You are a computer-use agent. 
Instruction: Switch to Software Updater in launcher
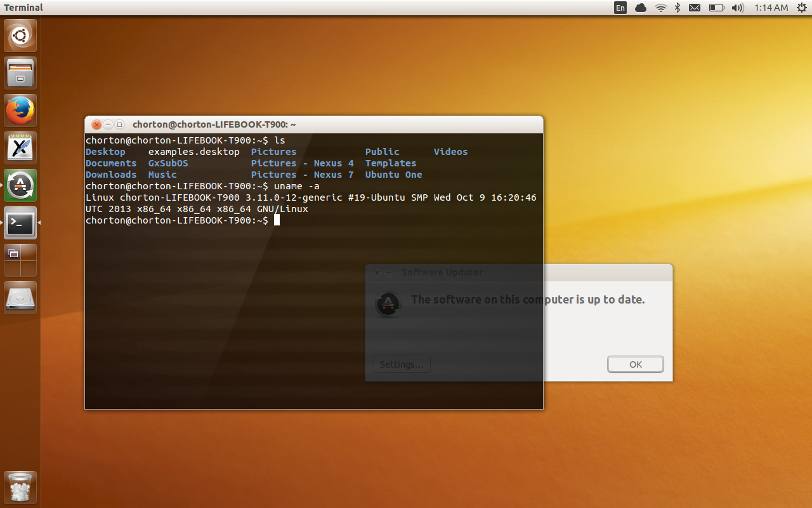pos(20,185)
